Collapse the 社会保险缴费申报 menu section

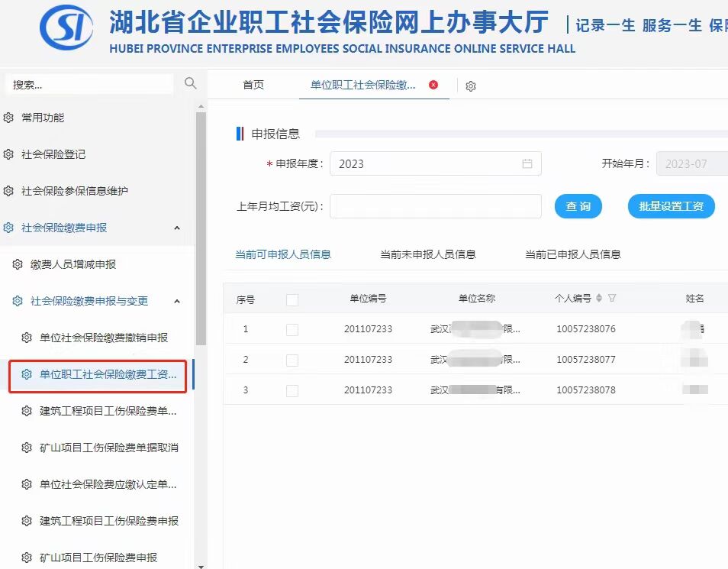point(176,228)
